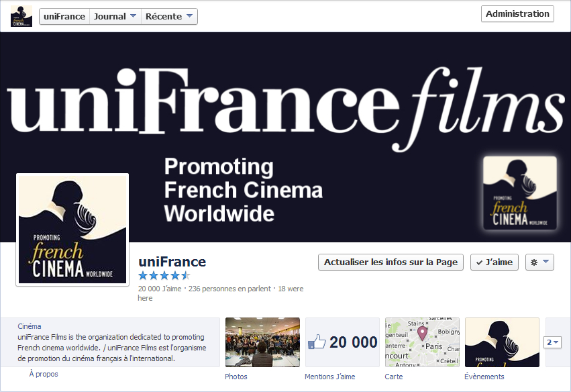Click the star rating control

(164, 275)
